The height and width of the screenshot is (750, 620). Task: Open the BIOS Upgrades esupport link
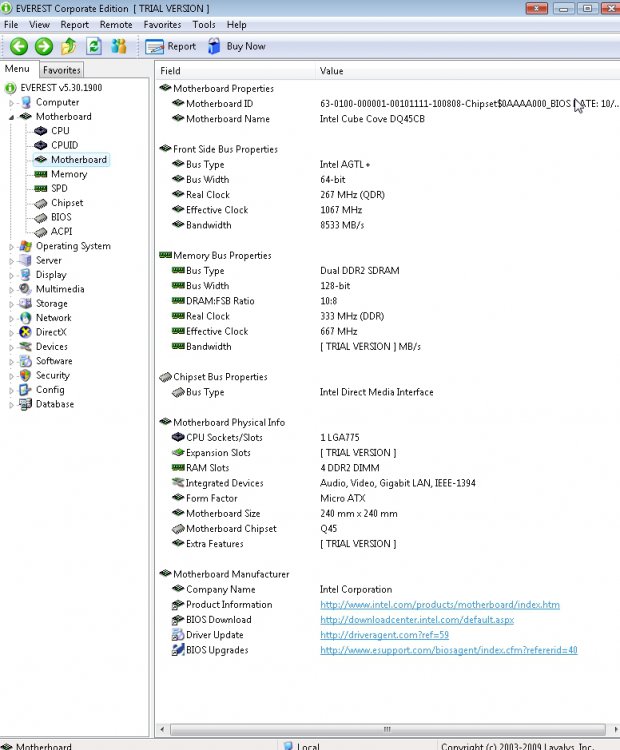(x=449, y=651)
